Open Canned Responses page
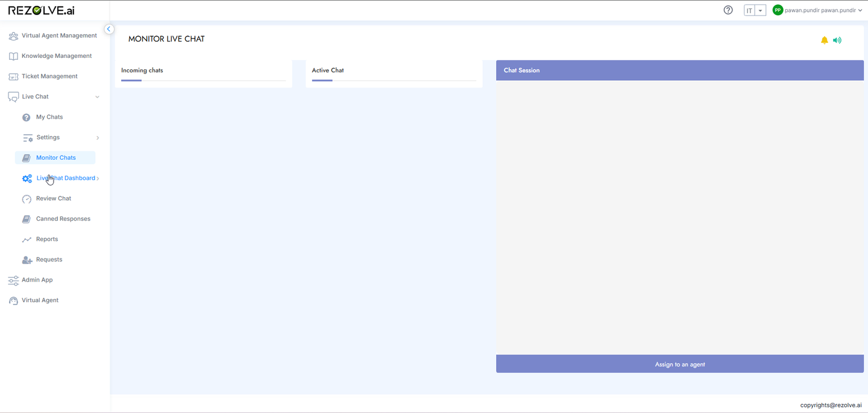The width and height of the screenshot is (868, 413). click(63, 219)
